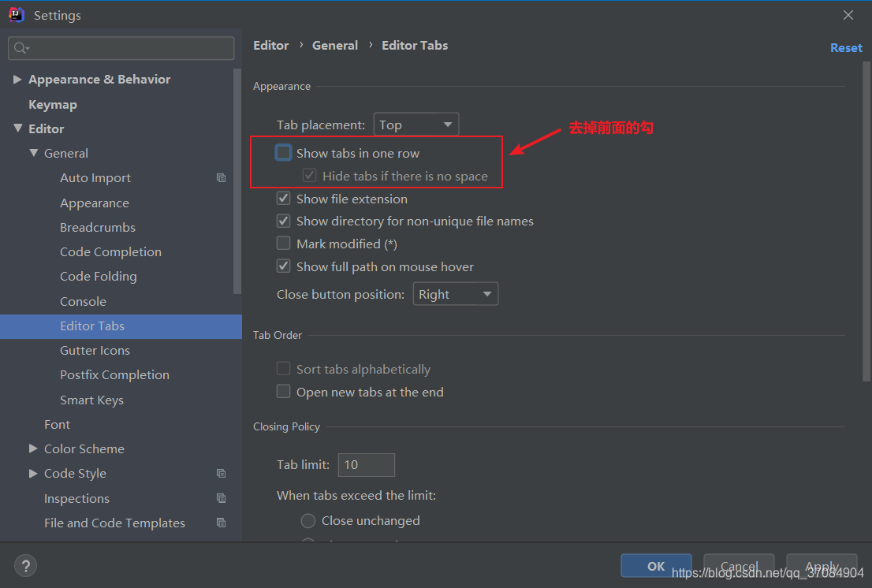Enable Show tabs in one row
This screenshot has width=872, height=588.
tap(284, 152)
